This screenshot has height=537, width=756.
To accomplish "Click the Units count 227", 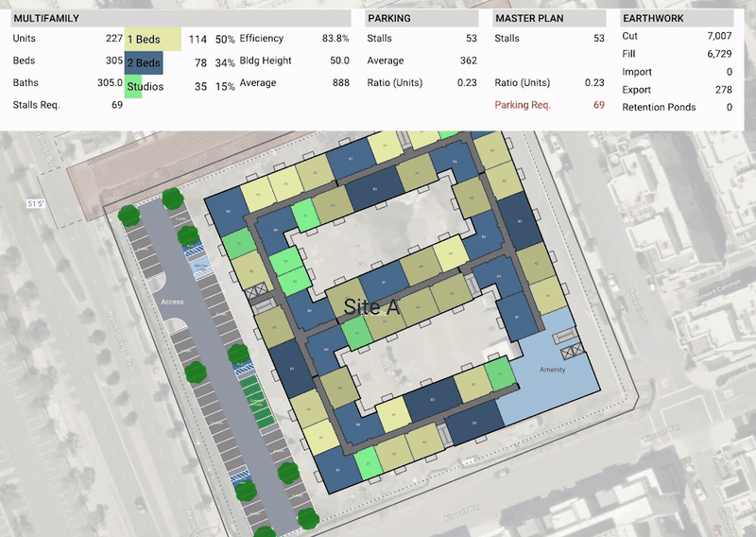I will point(114,38).
